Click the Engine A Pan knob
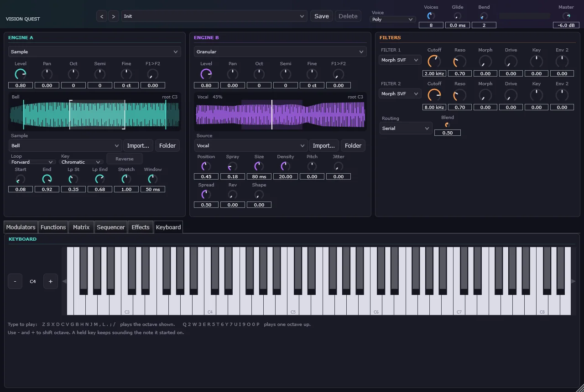 (47, 74)
